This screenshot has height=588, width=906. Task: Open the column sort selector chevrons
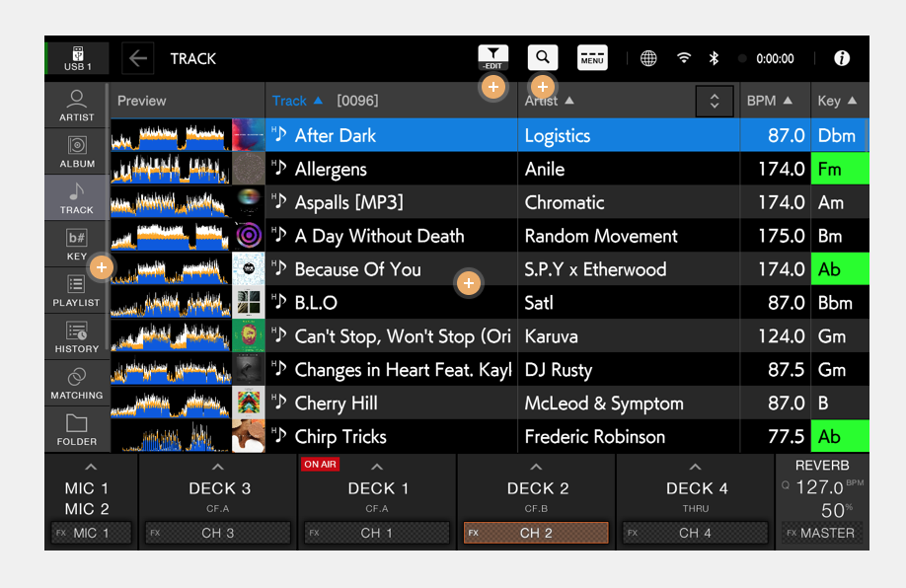[715, 101]
